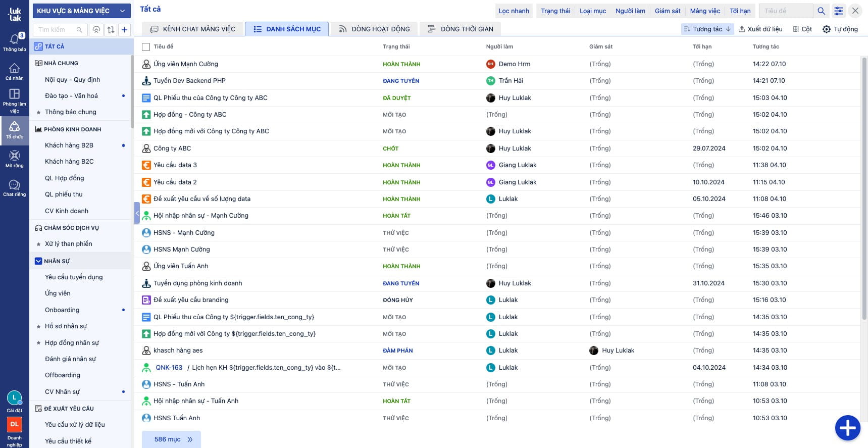Go to Cá nhân home icon

point(14,71)
